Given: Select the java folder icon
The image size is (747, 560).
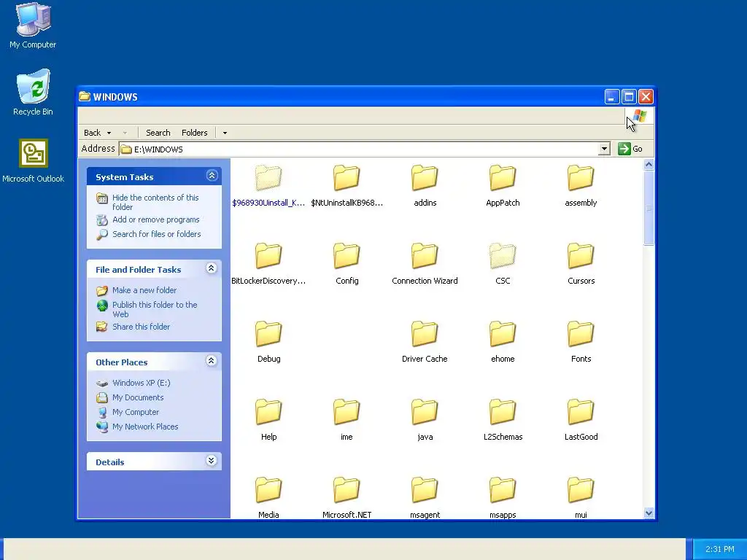Looking at the screenshot, I should click(425, 412).
